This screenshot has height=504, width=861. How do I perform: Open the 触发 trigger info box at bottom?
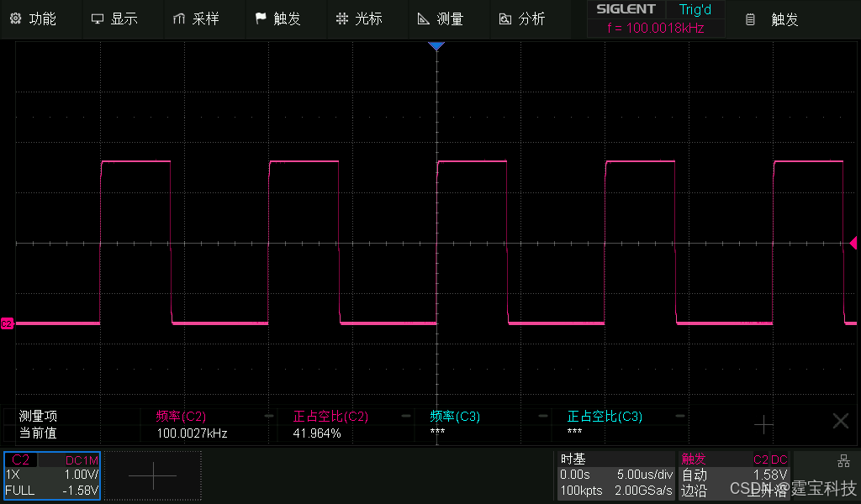tap(734, 475)
